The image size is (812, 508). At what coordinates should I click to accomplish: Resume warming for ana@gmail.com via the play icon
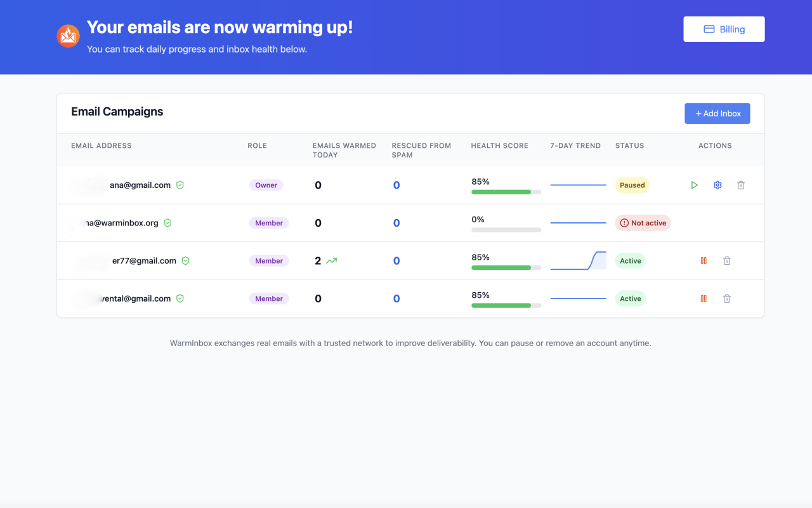(x=694, y=185)
